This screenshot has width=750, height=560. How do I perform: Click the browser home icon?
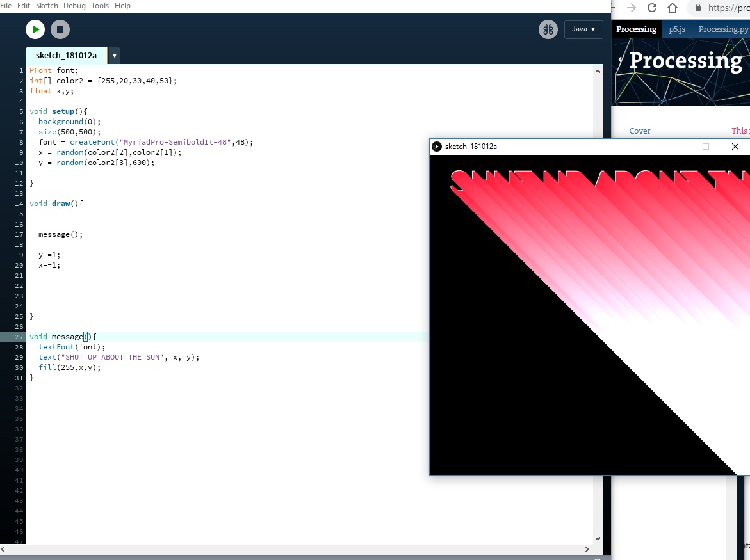[x=673, y=8]
